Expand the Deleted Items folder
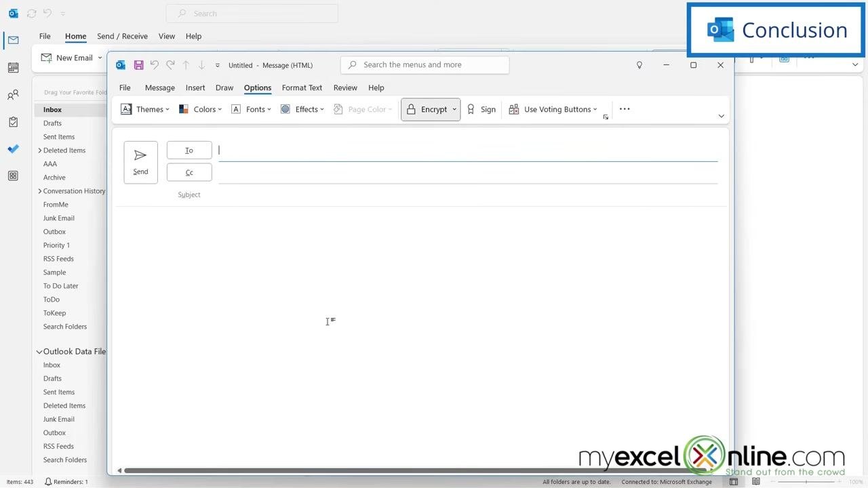The height and width of the screenshot is (488, 868). point(40,150)
